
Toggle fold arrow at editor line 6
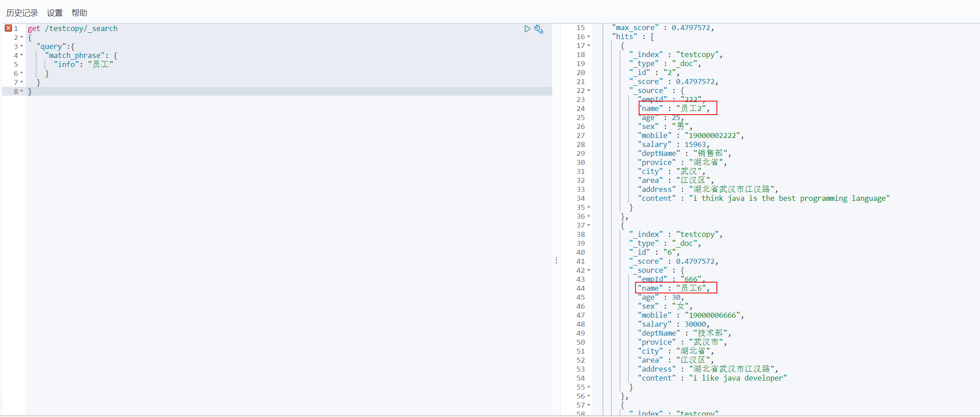(22, 73)
